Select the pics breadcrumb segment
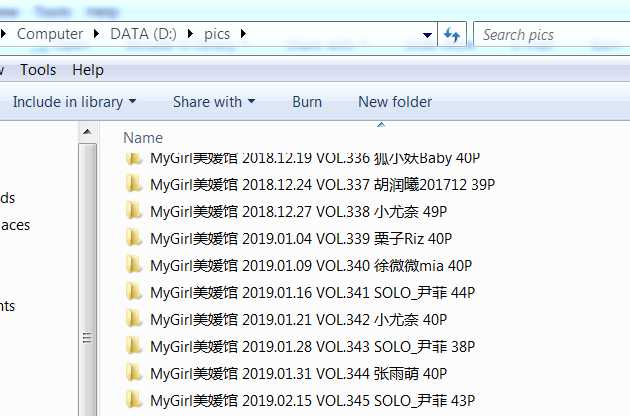 pos(217,34)
